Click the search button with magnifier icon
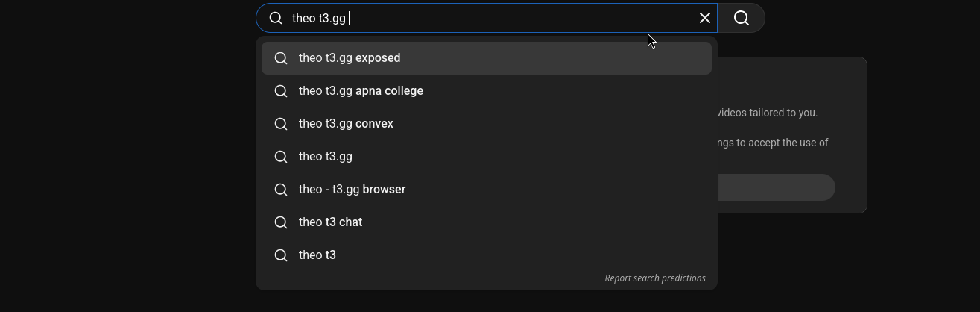This screenshot has width=980, height=312. [x=742, y=18]
